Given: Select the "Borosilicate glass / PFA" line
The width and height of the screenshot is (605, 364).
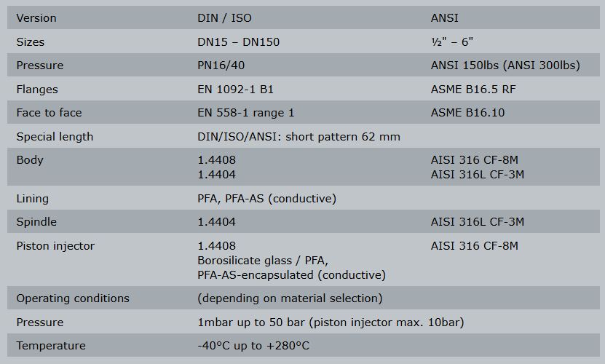Looking at the screenshot, I should click(x=263, y=260).
